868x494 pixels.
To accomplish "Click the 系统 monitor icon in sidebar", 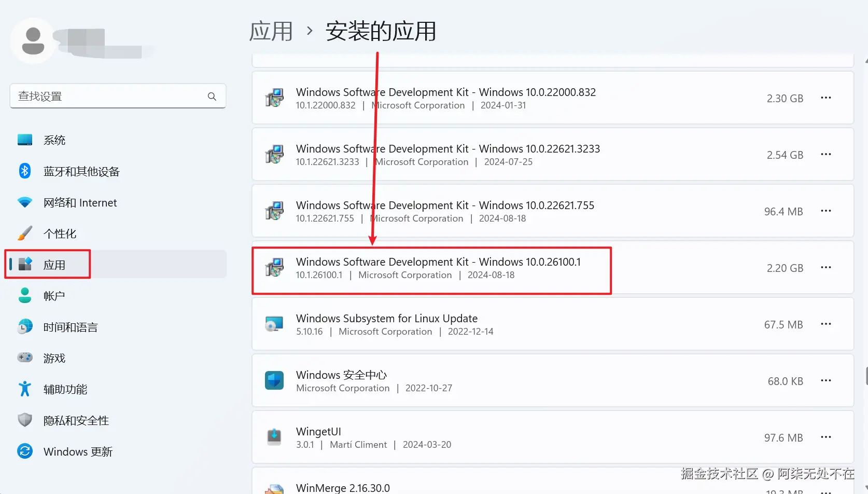I will pyautogui.click(x=25, y=140).
